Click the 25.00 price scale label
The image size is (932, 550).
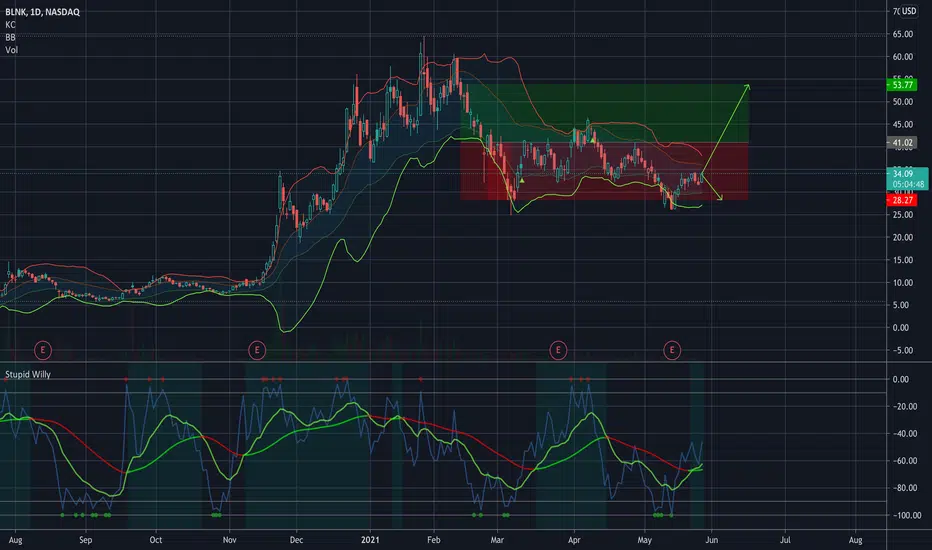(x=902, y=215)
